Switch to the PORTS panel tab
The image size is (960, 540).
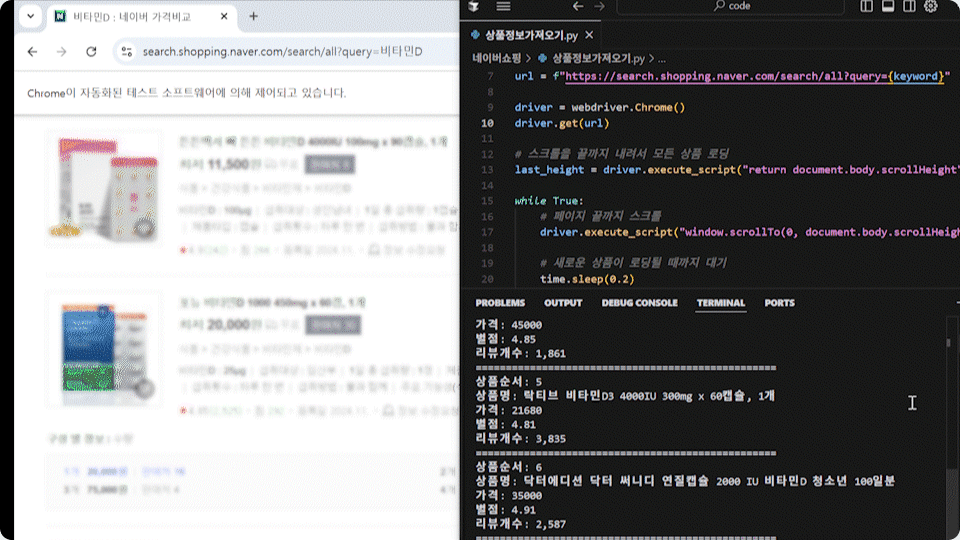(779, 303)
